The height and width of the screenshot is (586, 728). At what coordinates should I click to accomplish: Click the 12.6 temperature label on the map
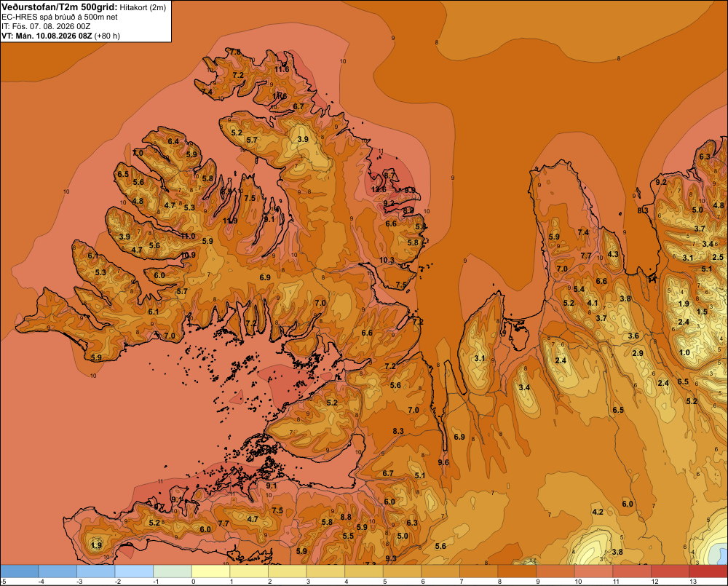tap(379, 189)
